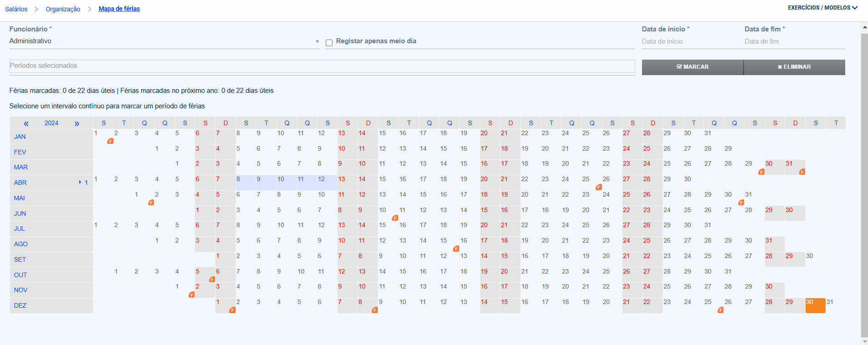The height and width of the screenshot is (345, 868).
Task: Click the holiday F marker on October 5
Action: point(212,279)
